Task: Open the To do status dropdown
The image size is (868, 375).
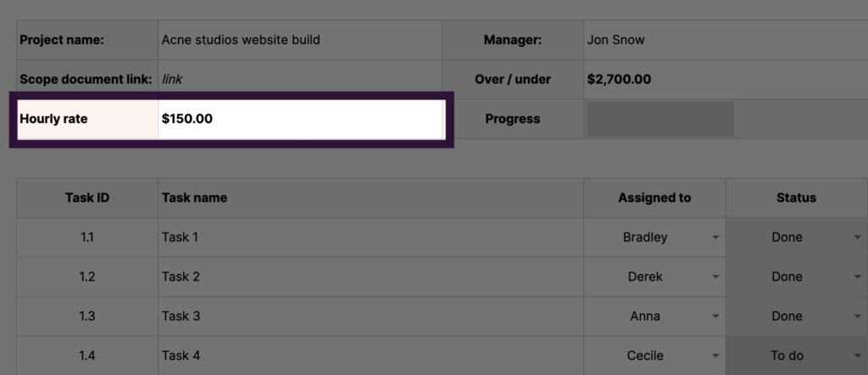Action: 857,356
